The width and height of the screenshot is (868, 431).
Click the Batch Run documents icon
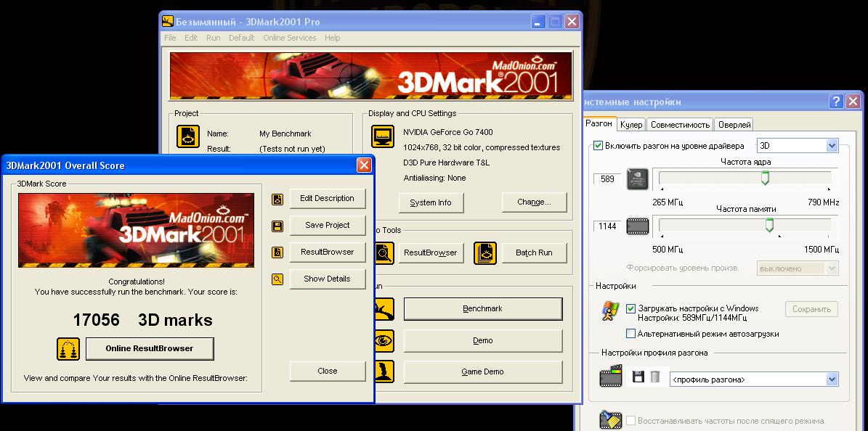485,253
